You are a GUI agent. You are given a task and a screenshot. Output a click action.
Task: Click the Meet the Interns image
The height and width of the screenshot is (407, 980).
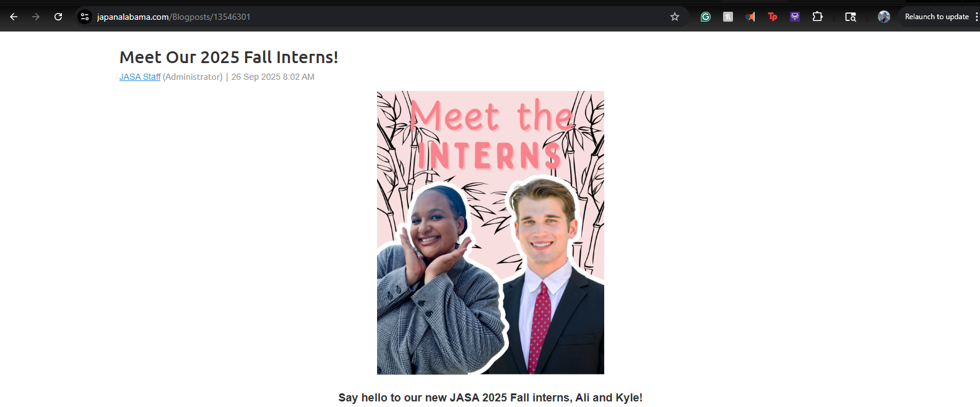pyautogui.click(x=490, y=233)
